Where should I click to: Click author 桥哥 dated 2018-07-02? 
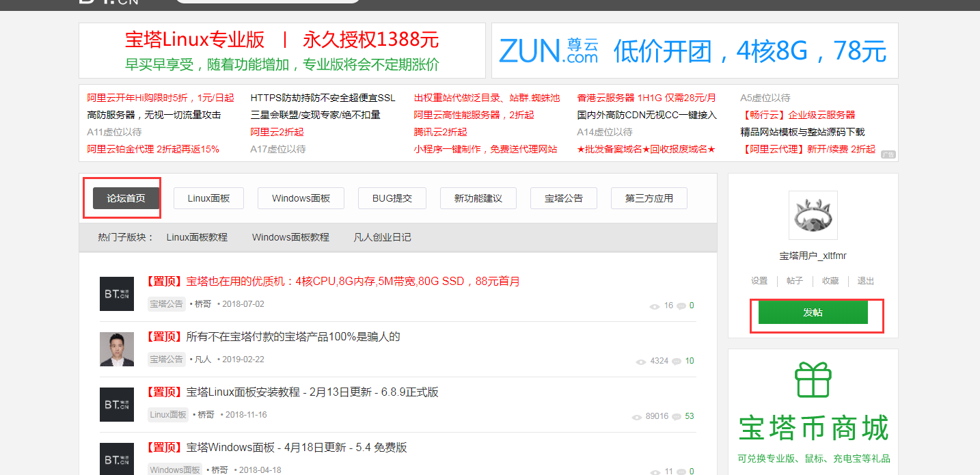[x=204, y=303]
